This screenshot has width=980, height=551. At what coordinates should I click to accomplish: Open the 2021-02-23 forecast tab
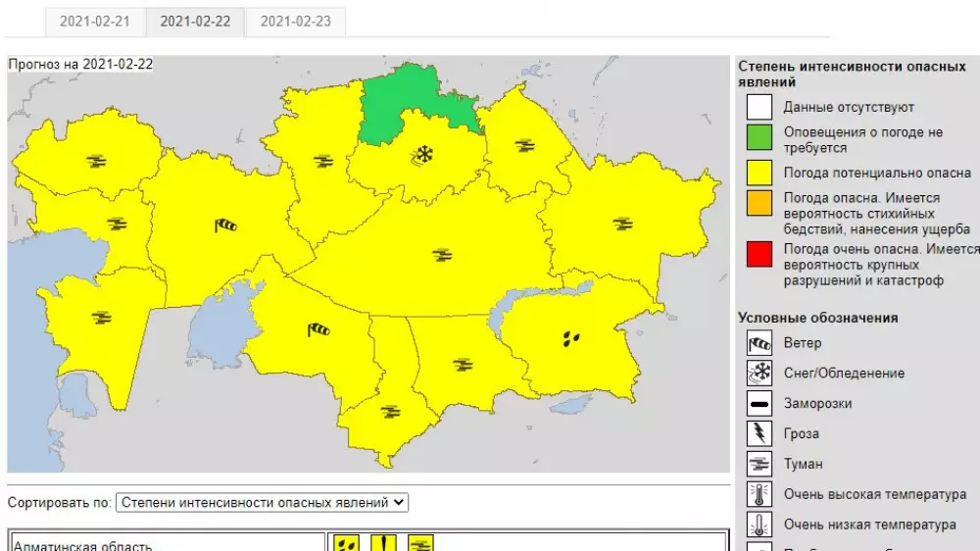(295, 22)
